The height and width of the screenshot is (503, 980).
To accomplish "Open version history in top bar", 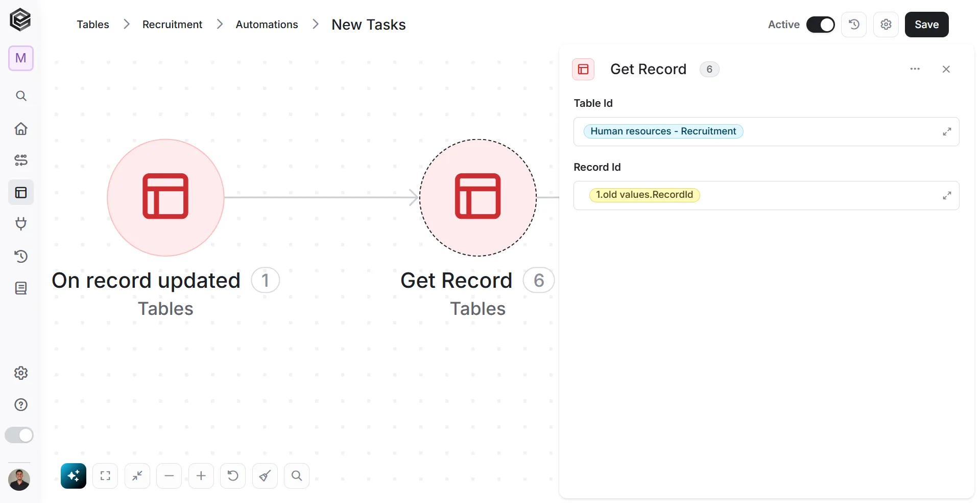I will [x=854, y=25].
